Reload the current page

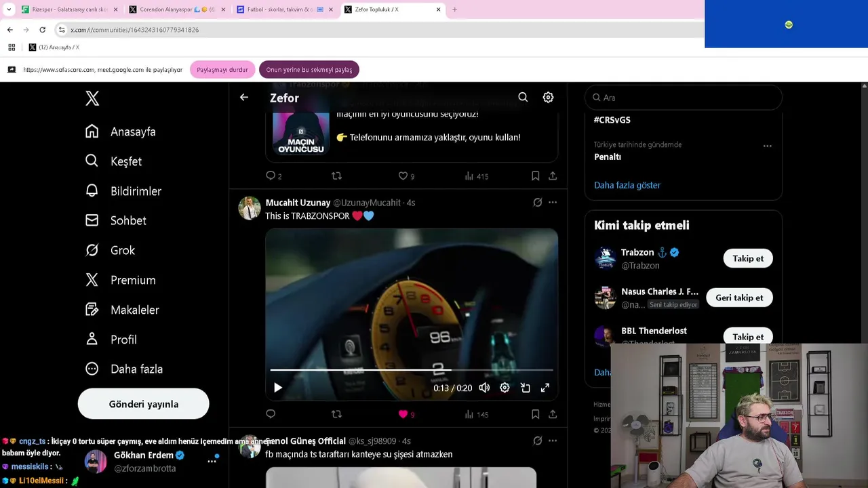click(x=42, y=30)
